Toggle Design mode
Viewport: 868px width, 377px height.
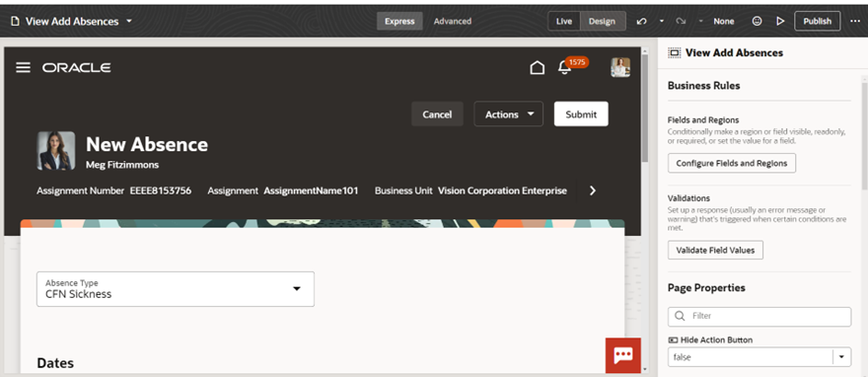click(602, 21)
